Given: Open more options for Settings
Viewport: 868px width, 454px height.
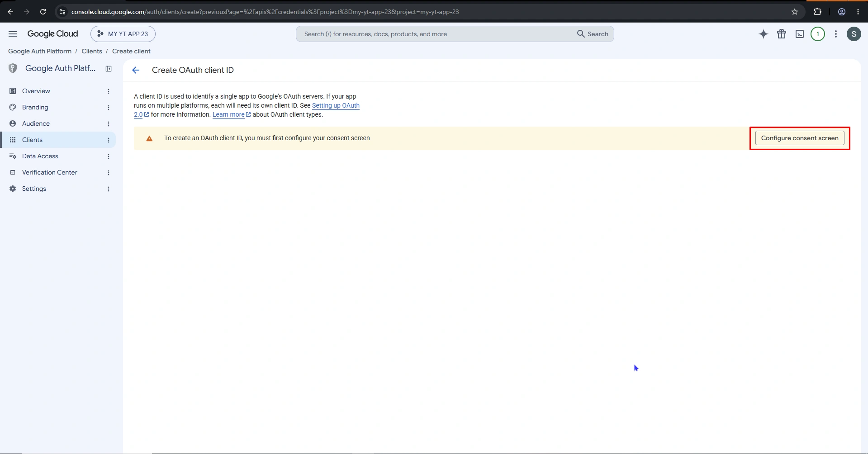Looking at the screenshot, I should (x=109, y=189).
